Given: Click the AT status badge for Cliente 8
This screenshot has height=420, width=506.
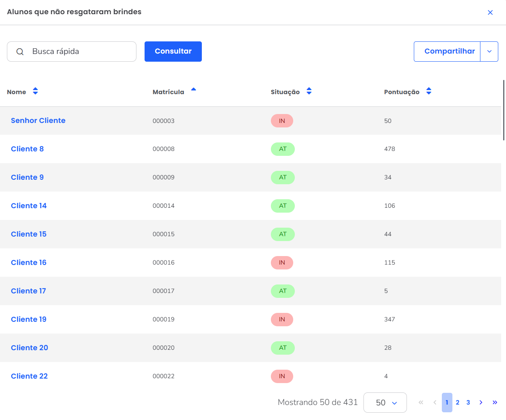Looking at the screenshot, I should tap(283, 149).
